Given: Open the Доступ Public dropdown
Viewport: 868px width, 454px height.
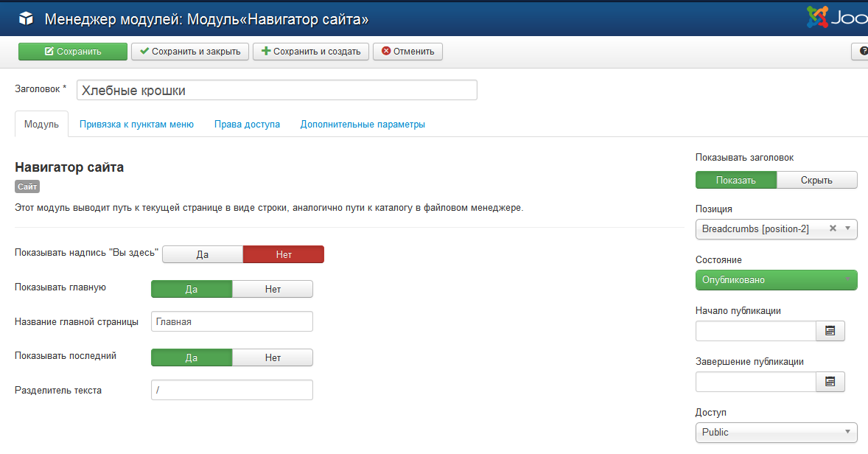Looking at the screenshot, I should point(776,433).
